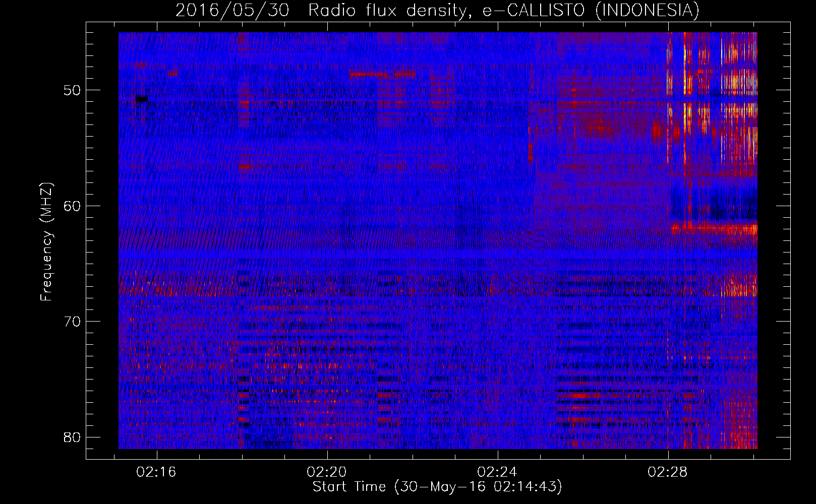
Task: Click the '80' frequency tick label
Action: point(72,436)
